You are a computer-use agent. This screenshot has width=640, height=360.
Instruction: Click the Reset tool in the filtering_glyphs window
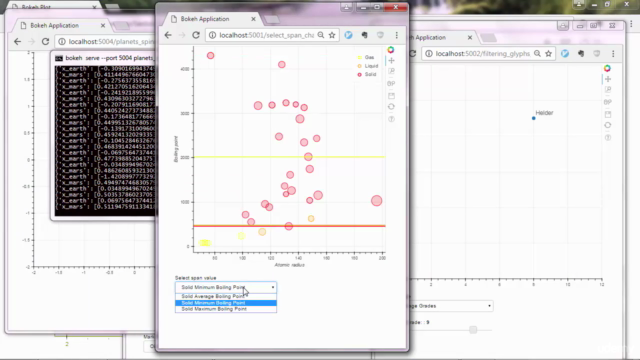click(608, 125)
